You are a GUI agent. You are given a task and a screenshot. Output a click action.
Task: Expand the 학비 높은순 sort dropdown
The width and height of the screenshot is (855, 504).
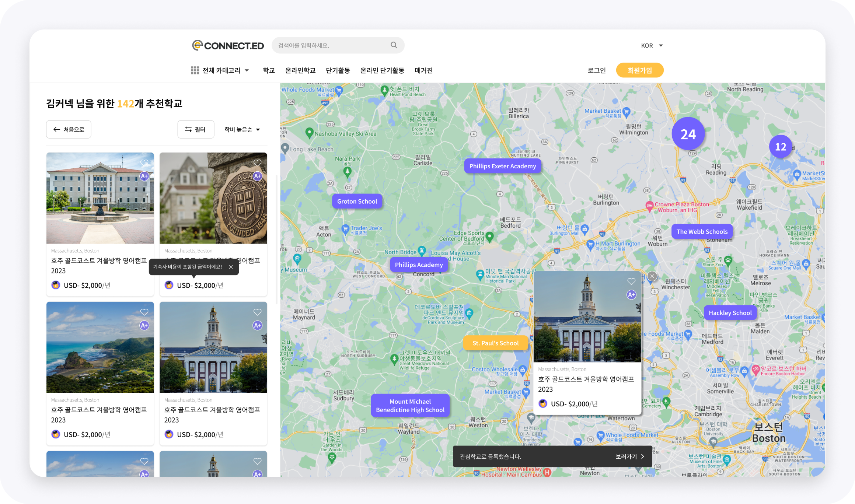click(242, 130)
